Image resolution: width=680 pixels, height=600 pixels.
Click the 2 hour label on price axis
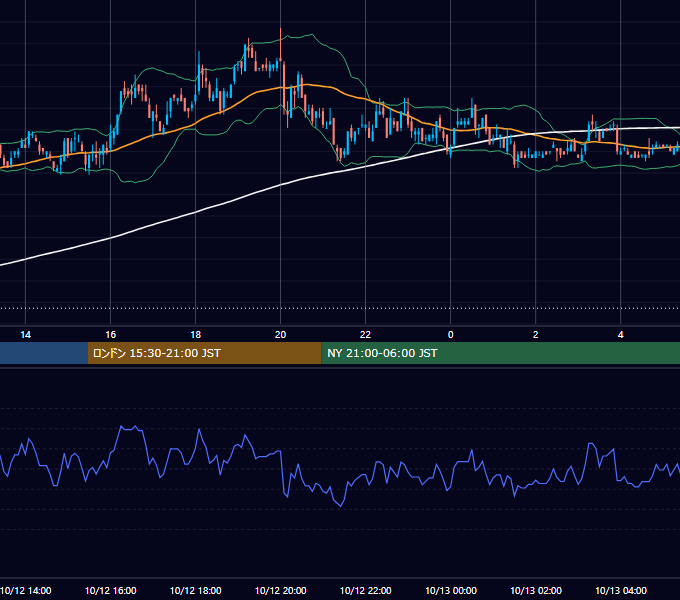pos(536,335)
